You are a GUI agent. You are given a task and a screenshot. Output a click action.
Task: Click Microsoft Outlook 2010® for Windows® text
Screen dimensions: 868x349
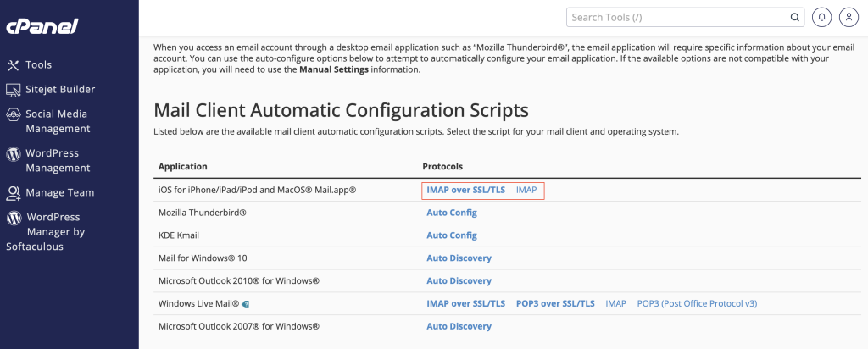239,281
